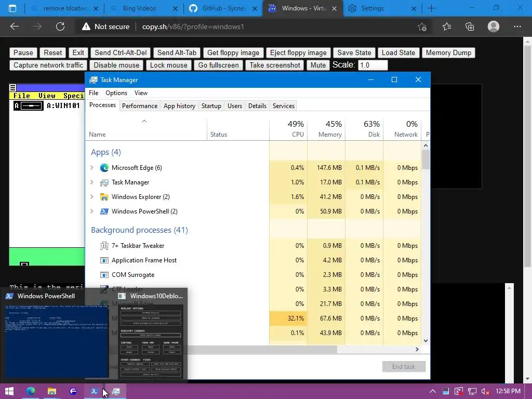
Task: Click the Task Manager taskbar icon
Action: click(x=116, y=391)
